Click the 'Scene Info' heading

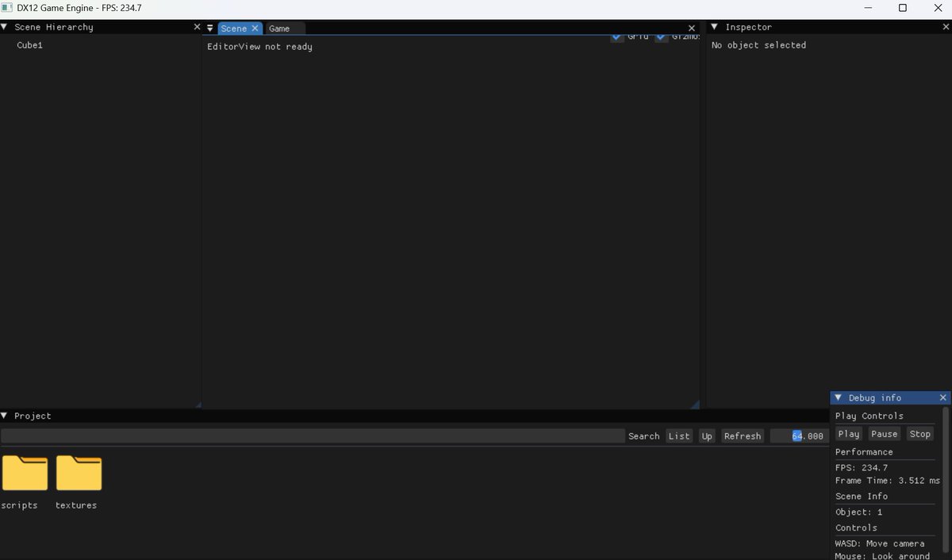click(862, 497)
